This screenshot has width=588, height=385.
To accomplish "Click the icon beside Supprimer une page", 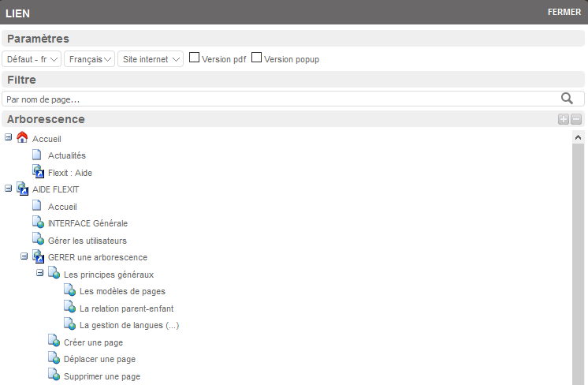I will click(x=54, y=376).
